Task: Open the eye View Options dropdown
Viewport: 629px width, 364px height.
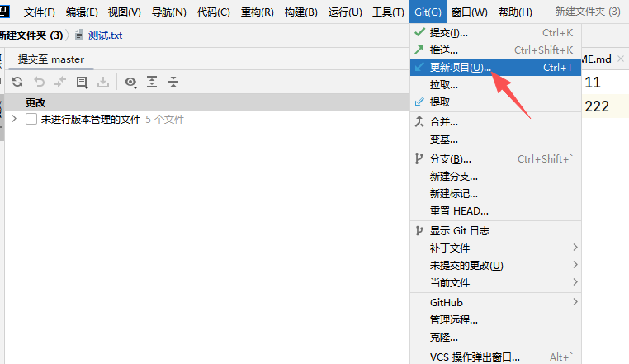Action: coord(130,83)
